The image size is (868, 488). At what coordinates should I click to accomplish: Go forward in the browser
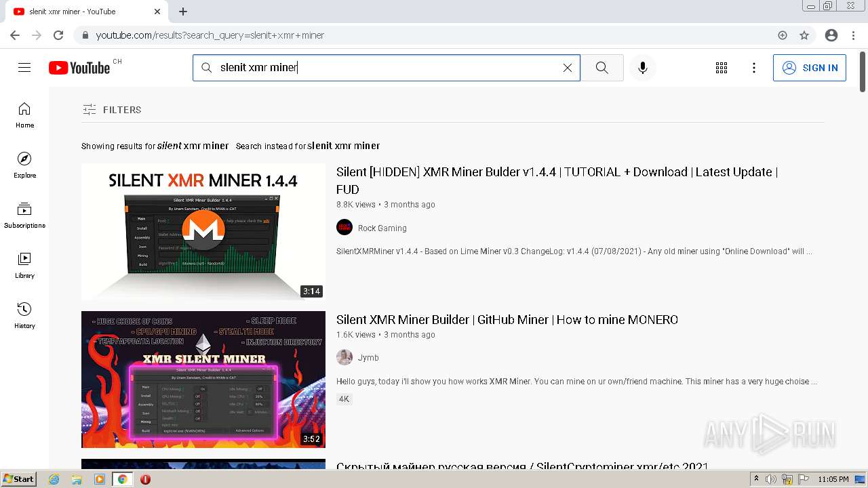click(37, 35)
